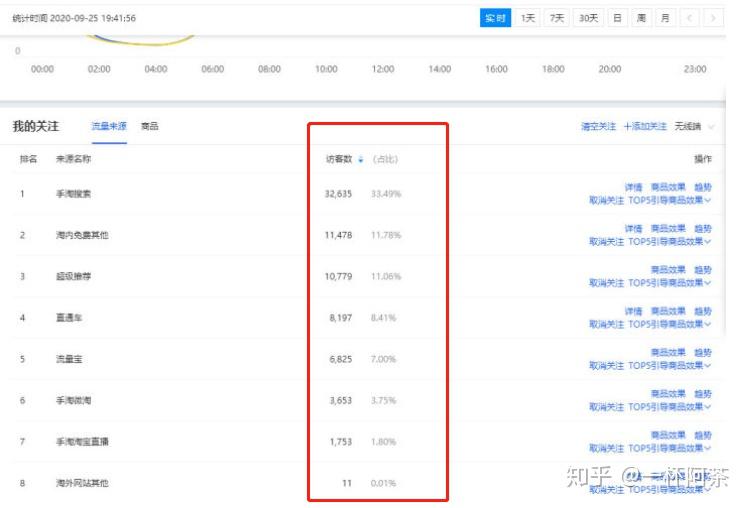The image size is (748, 508).
Task: Click the +添加关注 link
Action: click(645, 126)
